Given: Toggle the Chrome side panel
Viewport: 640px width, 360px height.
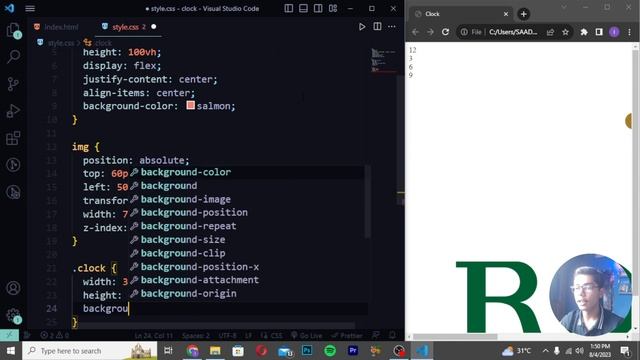Looking at the screenshot, I should [599, 32].
